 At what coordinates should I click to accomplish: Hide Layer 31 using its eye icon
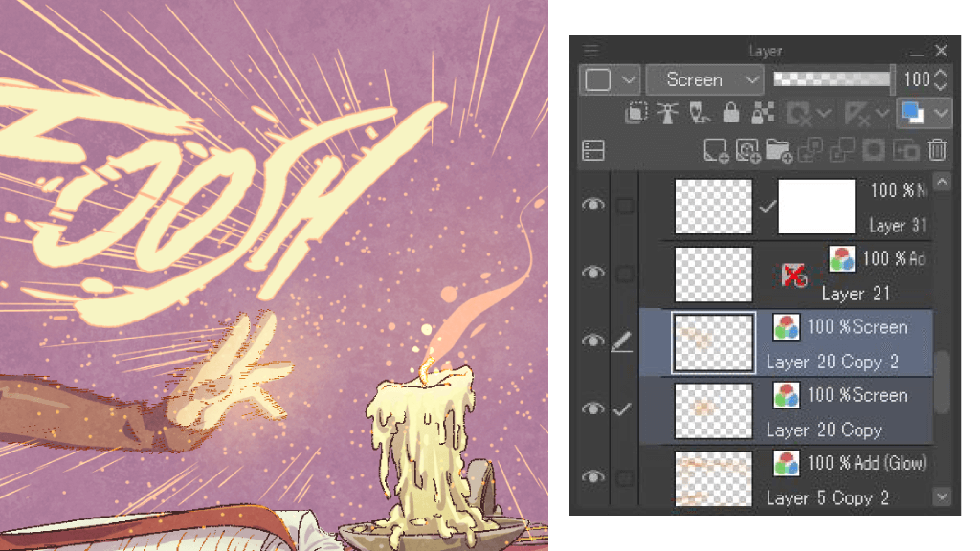pyautogui.click(x=593, y=206)
